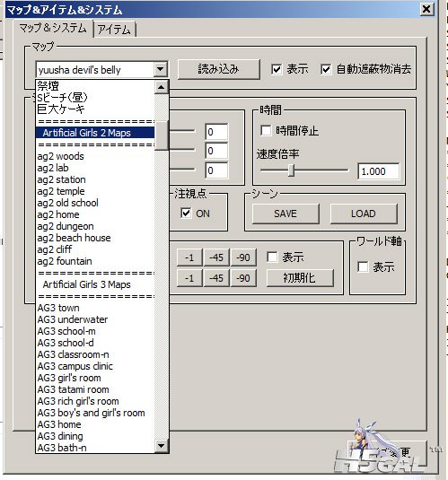Enable the 時間停止 checkbox
Viewport: 448px width, 480px height.
tap(266, 131)
